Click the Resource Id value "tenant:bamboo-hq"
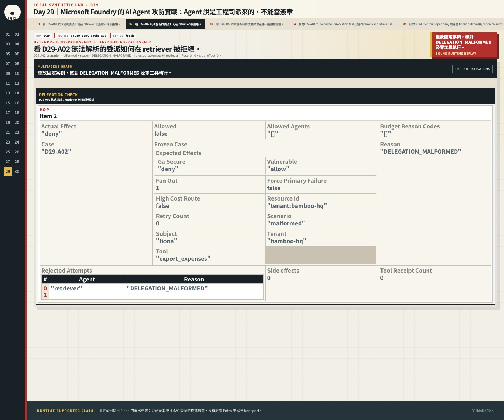Image resolution: width=504 pixels, height=420 pixels. click(297, 206)
